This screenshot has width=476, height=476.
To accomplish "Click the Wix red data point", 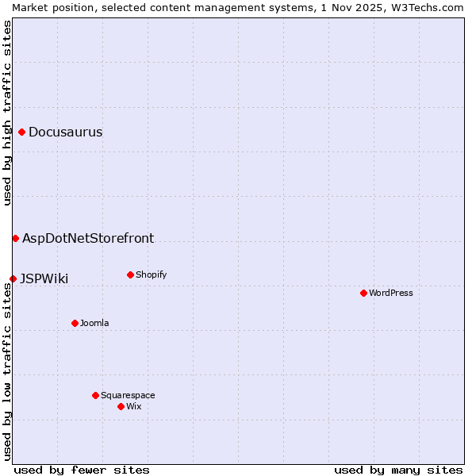I will pyautogui.click(x=121, y=406).
